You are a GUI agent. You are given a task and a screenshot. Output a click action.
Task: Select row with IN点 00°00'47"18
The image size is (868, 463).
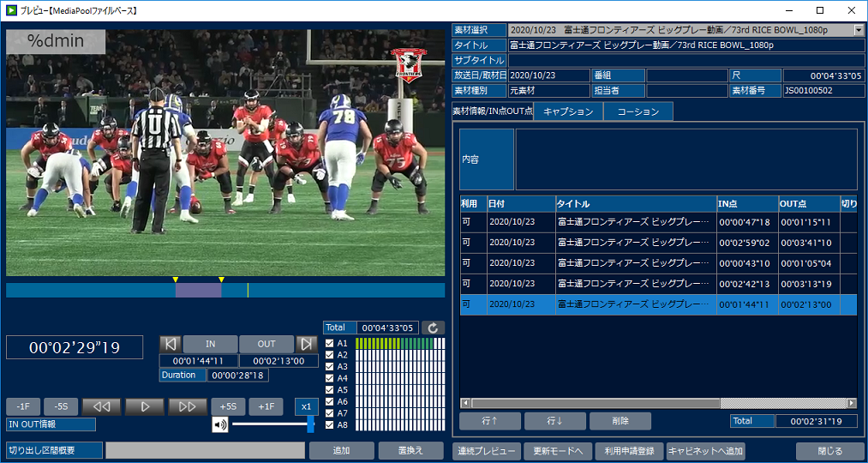[x=659, y=222]
